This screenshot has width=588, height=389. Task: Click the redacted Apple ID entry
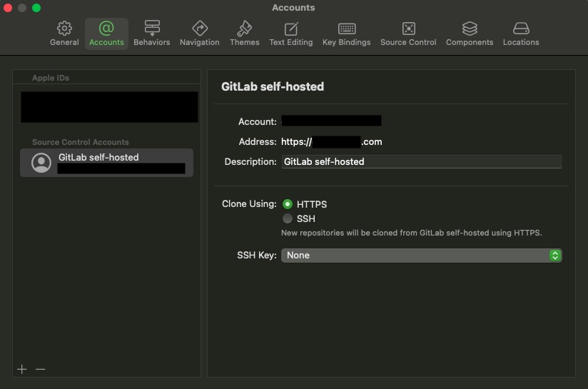pos(109,106)
